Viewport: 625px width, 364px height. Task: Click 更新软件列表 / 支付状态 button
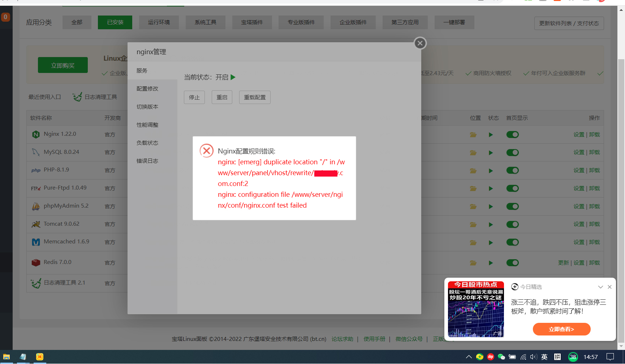[569, 23]
